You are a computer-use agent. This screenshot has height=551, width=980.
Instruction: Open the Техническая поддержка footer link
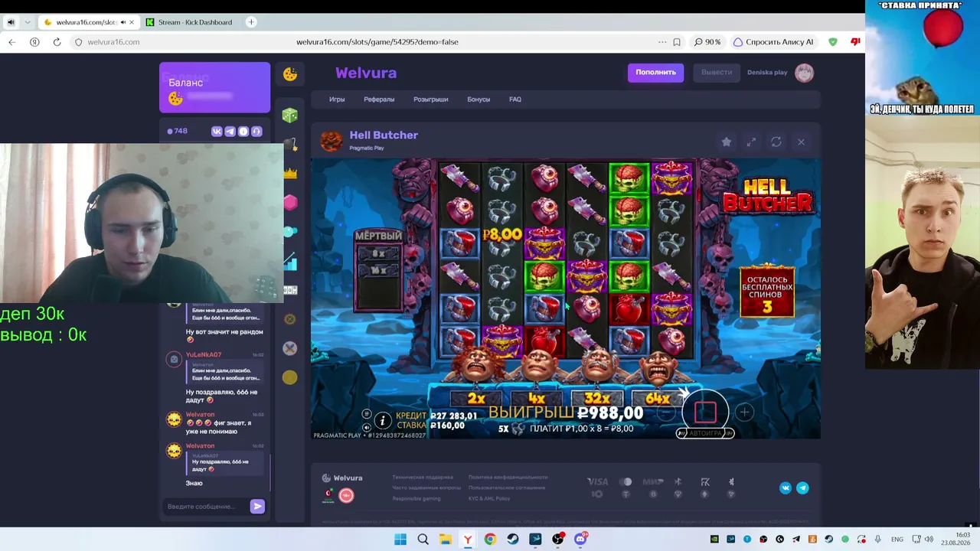click(423, 478)
